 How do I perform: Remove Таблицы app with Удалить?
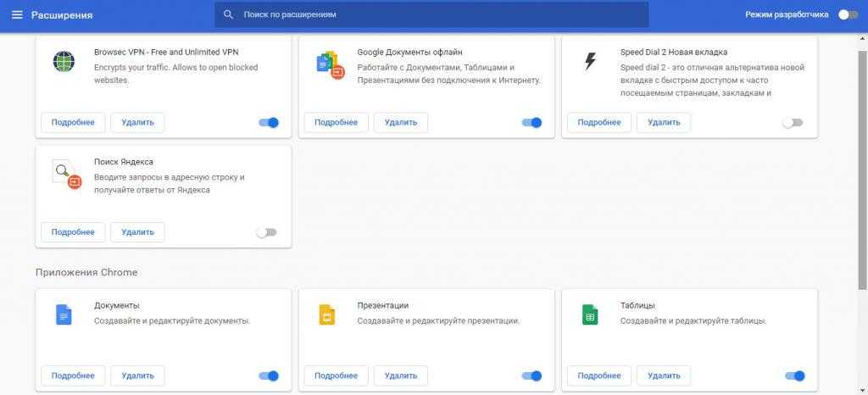664,376
